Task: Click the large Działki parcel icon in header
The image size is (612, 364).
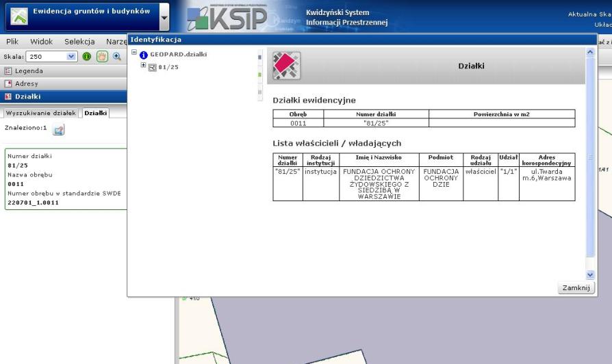Action: [x=287, y=66]
